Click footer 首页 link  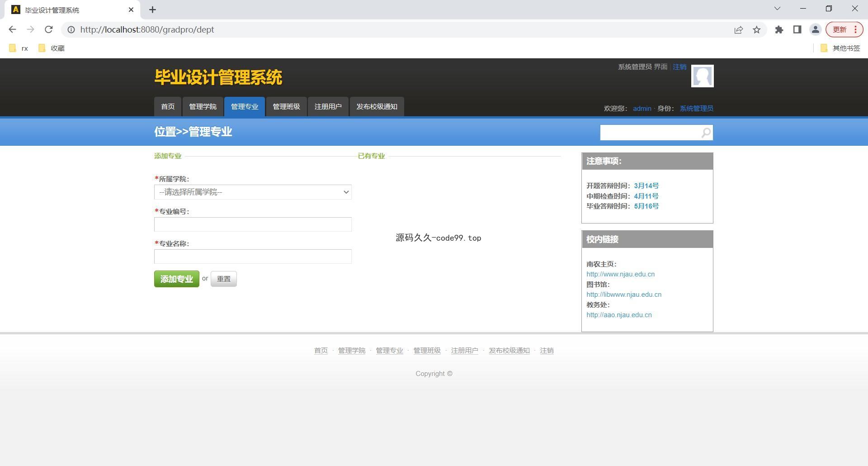click(321, 351)
